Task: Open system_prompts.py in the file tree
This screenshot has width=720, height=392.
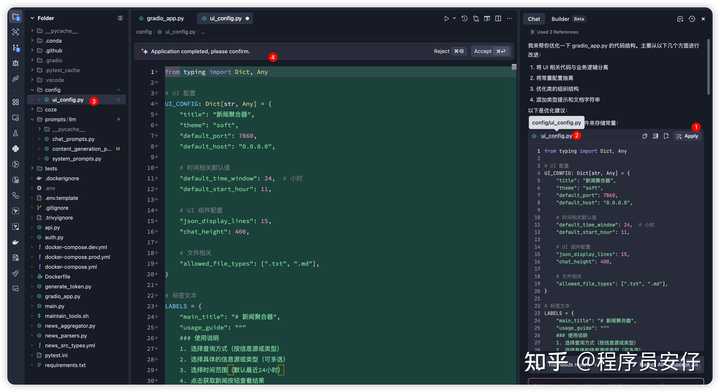Action: [x=76, y=159]
